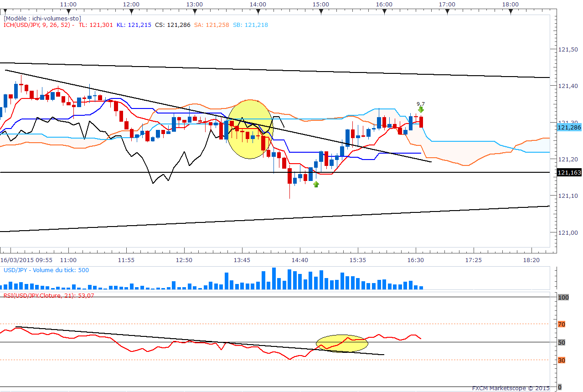Click the black 121,163 horizontal line label

coord(568,172)
